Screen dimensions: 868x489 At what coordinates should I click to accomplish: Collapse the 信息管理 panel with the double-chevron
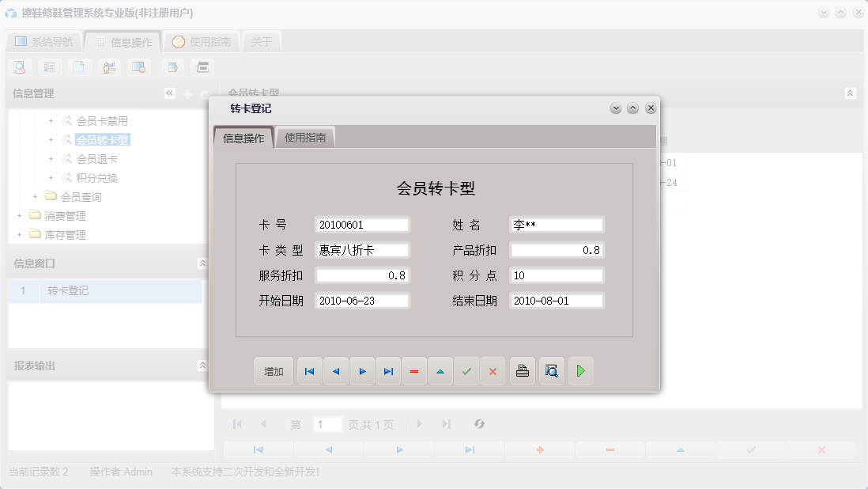coord(169,93)
